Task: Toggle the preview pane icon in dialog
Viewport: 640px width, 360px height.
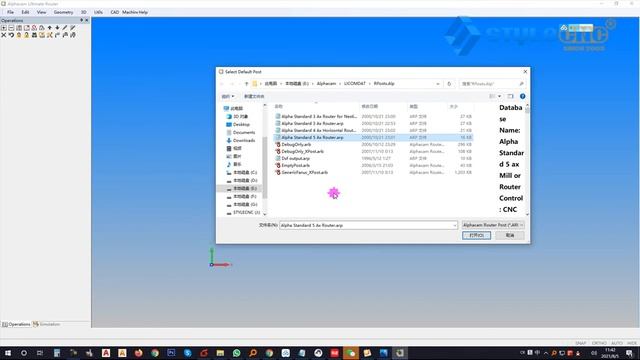Action: click(x=510, y=96)
